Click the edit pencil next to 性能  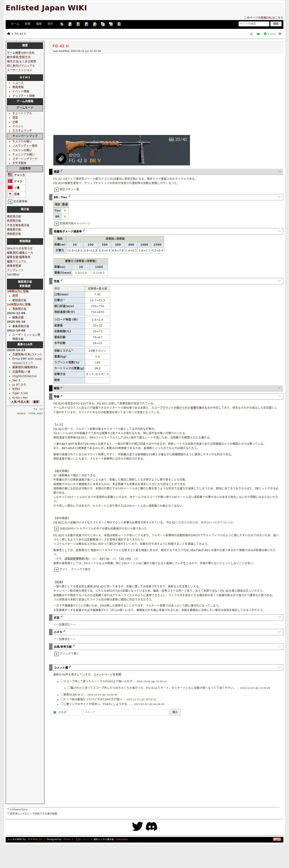coord(62,280)
